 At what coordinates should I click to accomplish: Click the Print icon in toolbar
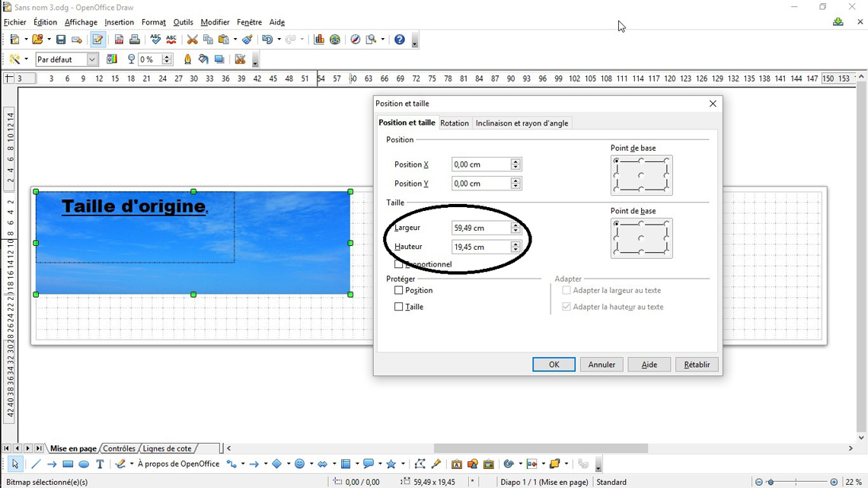135,40
